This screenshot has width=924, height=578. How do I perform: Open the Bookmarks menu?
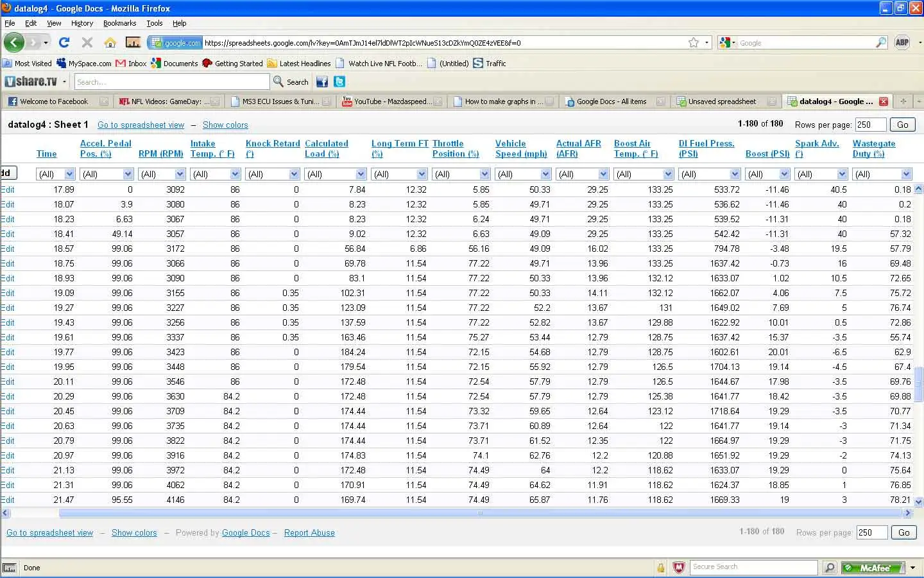pos(119,23)
